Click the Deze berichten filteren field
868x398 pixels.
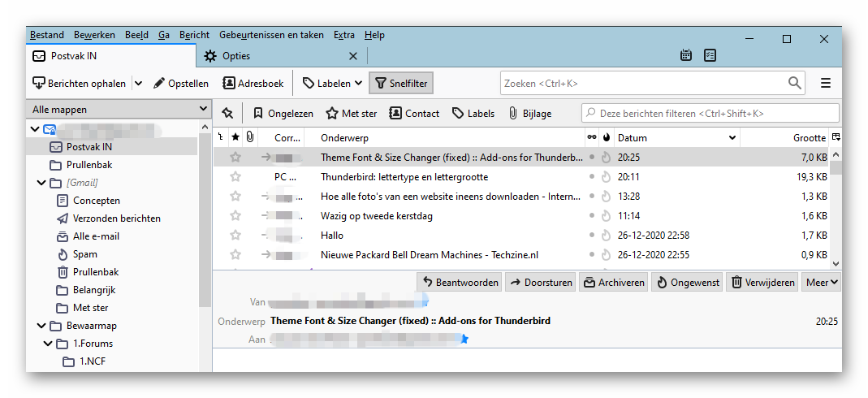(x=710, y=114)
